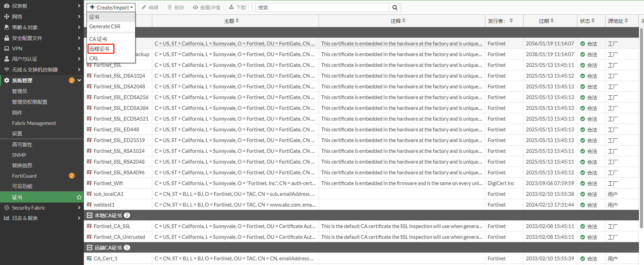This screenshot has height=265, width=644.
Task: Click the vertical table scrollbar
Action: (641, 128)
